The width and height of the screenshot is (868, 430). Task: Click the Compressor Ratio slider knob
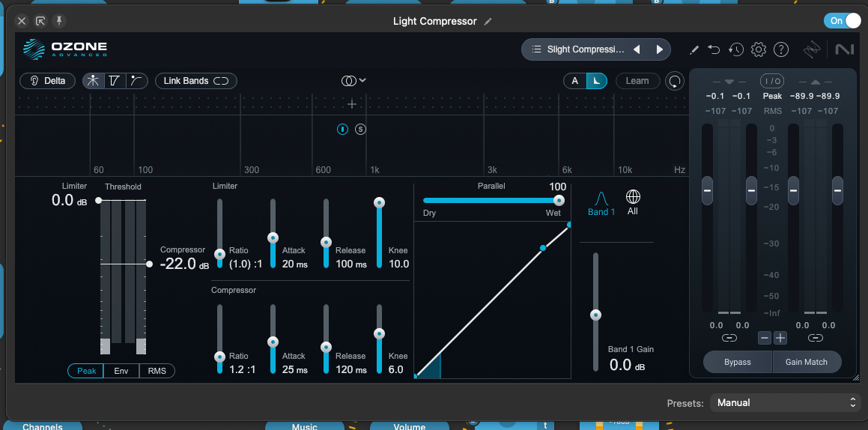click(219, 357)
